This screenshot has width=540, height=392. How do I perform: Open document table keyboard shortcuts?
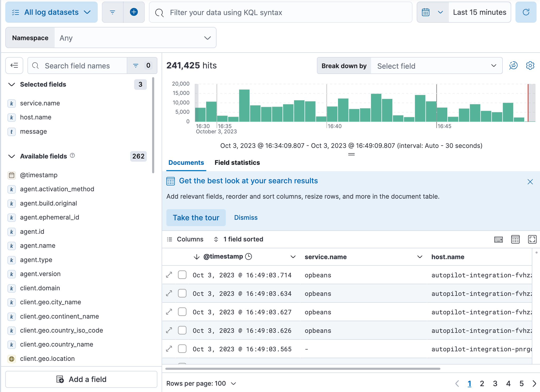(499, 239)
